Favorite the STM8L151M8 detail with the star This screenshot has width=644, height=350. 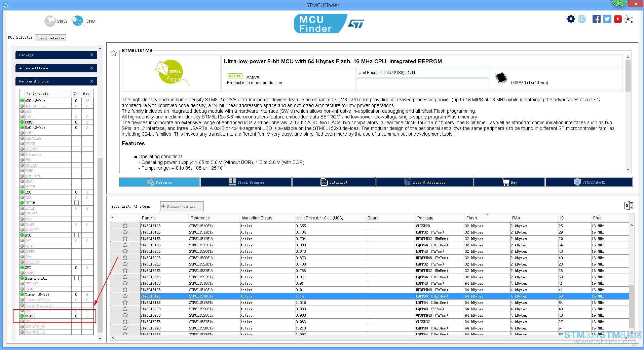coord(114,53)
